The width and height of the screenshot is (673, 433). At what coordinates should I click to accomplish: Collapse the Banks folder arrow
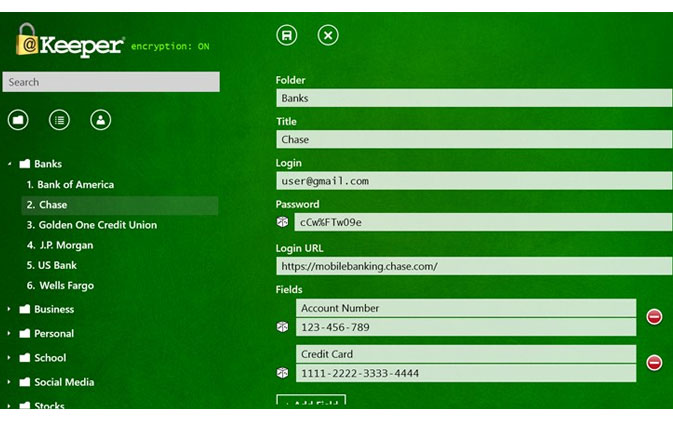tap(9, 164)
